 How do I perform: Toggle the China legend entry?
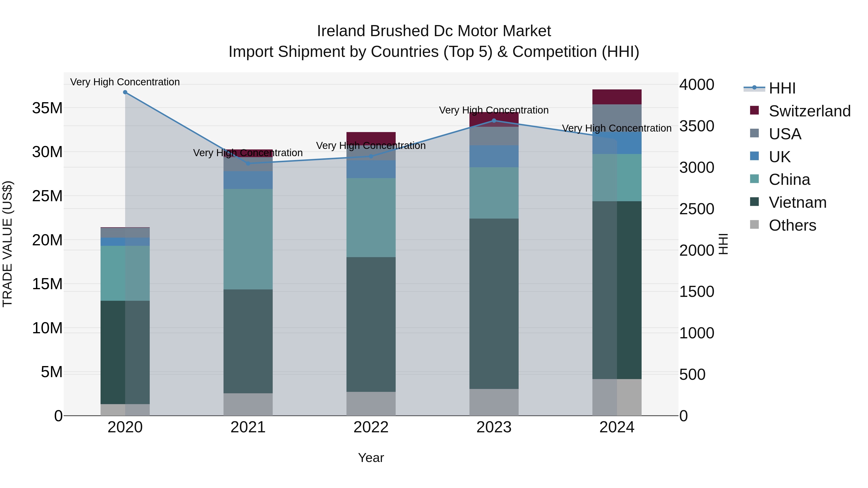click(780, 180)
